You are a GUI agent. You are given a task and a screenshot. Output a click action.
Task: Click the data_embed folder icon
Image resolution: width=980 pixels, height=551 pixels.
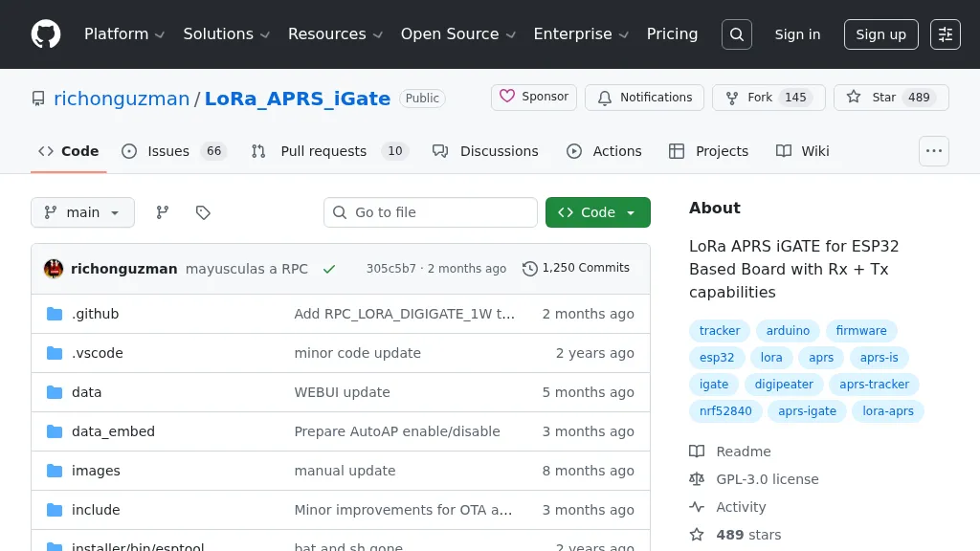pos(55,431)
